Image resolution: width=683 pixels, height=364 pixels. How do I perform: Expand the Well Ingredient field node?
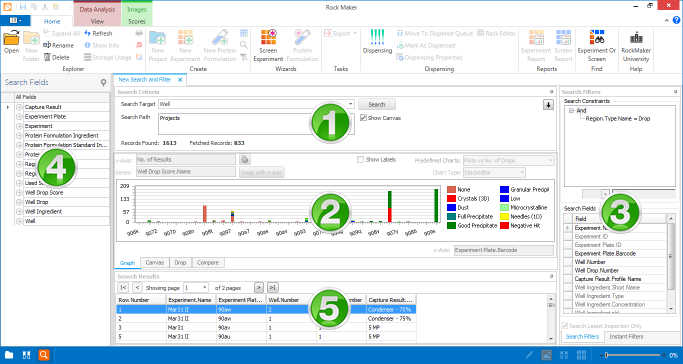pyautogui.click(x=19, y=212)
